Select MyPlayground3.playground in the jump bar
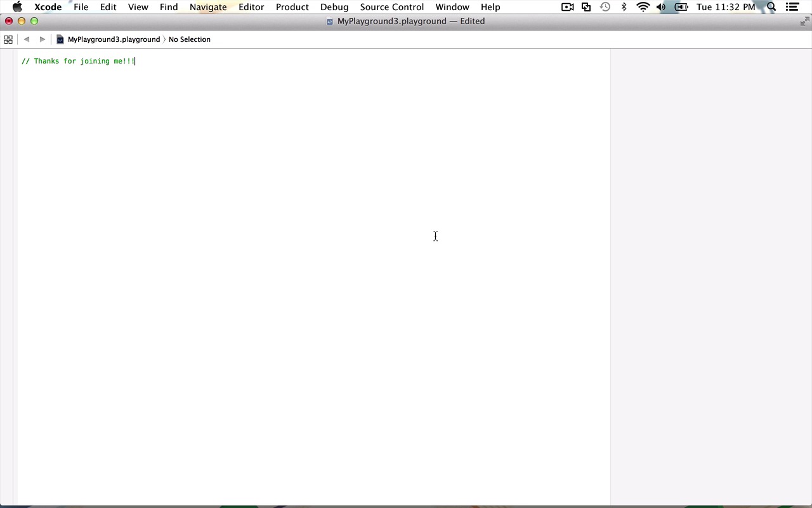The height and width of the screenshot is (508, 812). pyautogui.click(x=114, y=39)
